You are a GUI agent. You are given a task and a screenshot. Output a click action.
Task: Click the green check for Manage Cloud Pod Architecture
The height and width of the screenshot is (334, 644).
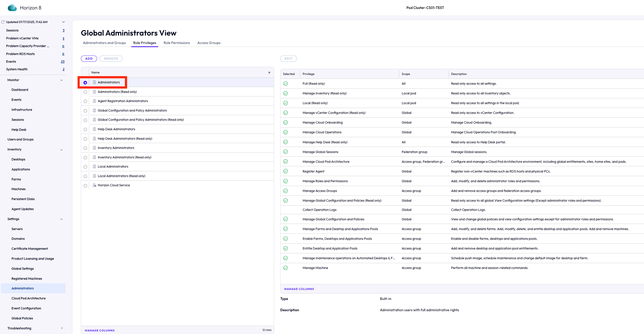coord(285,161)
